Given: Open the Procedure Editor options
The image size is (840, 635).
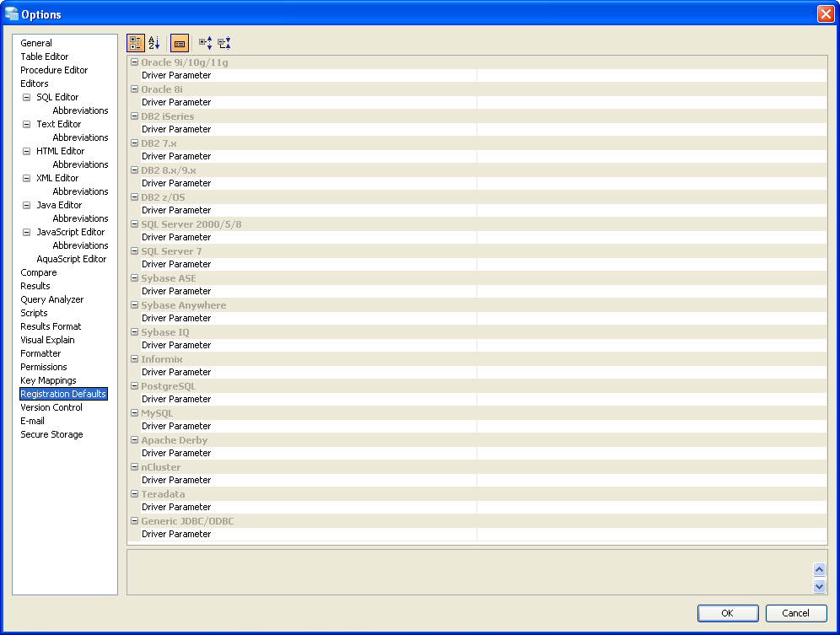Looking at the screenshot, I should point(54,70).
